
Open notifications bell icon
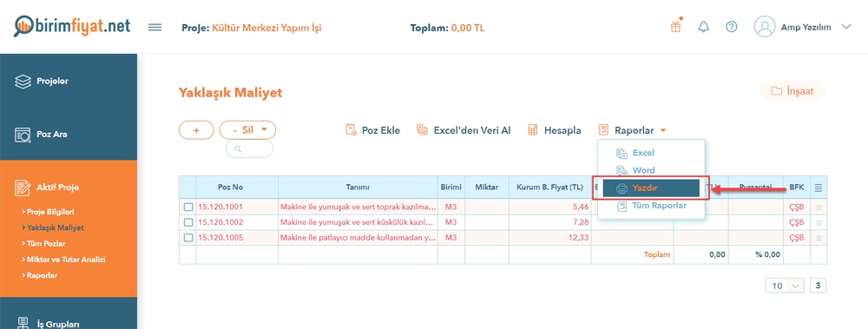pos(704,27)
